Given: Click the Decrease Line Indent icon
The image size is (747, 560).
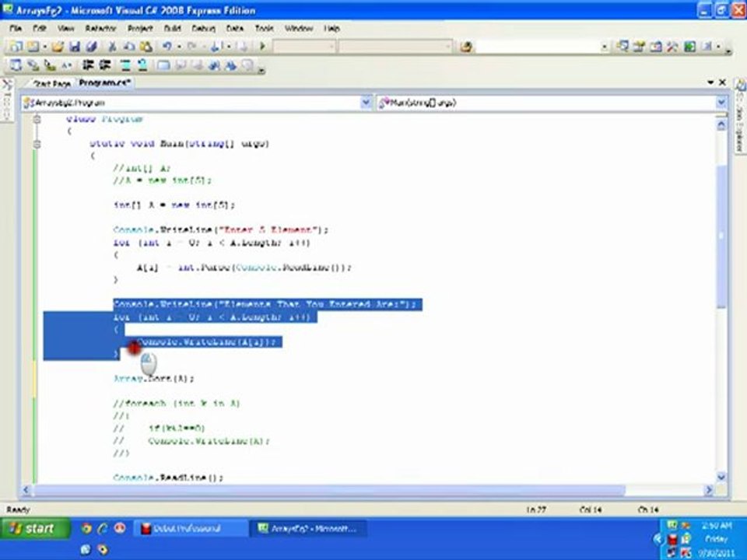Looking at the screenshot, I should click(88, 65).
